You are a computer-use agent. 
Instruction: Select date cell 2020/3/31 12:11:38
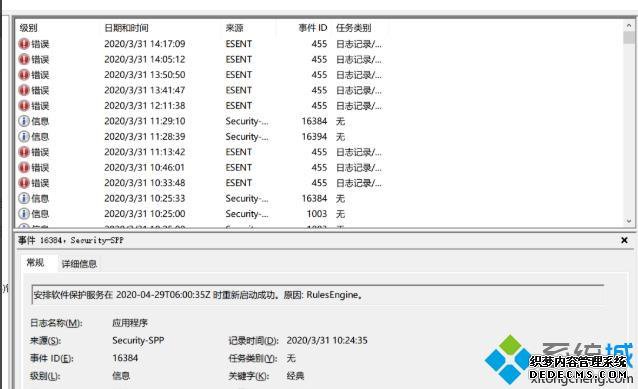click(x=144, y=105)
